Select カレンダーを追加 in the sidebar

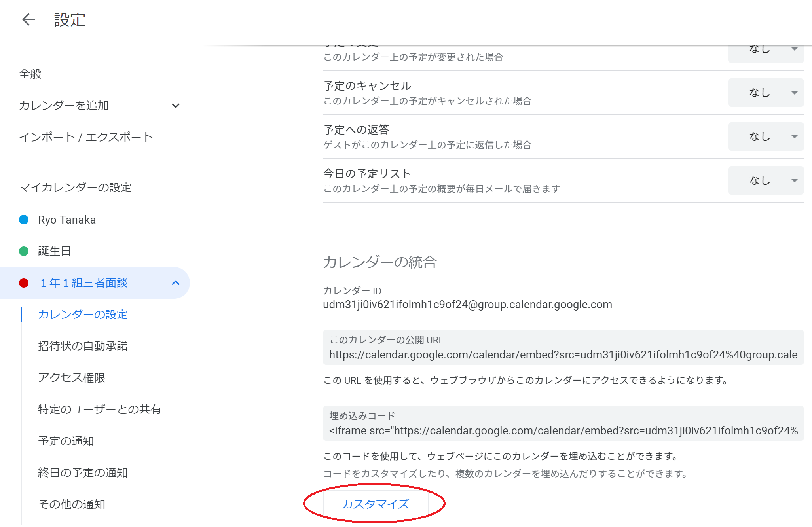click(x=64, y=106)
